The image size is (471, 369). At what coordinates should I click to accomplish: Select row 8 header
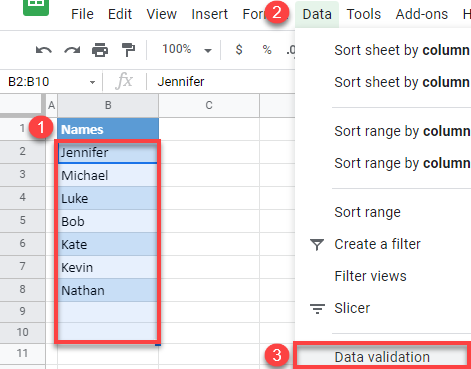22,289
